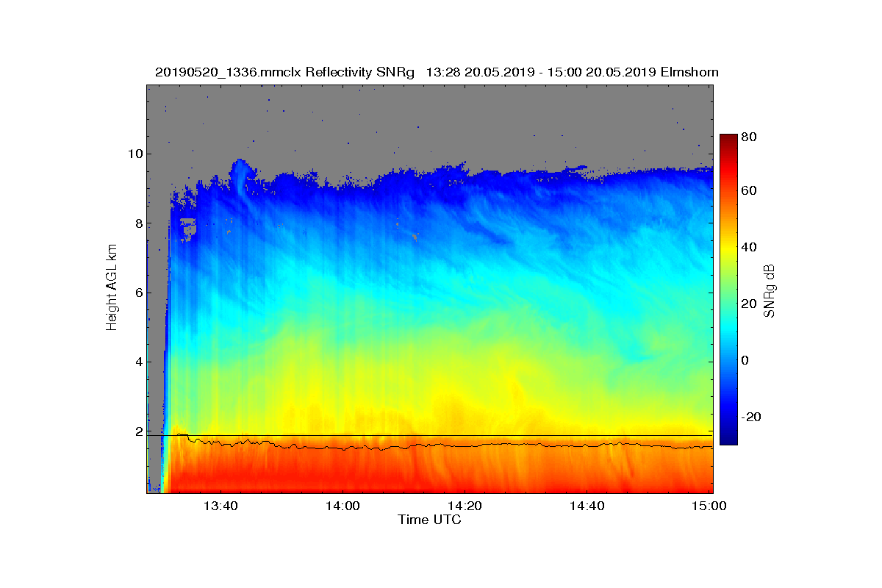882x588 pixels.
Task: Click the colorbar value -20
Action: click(753, 417)
